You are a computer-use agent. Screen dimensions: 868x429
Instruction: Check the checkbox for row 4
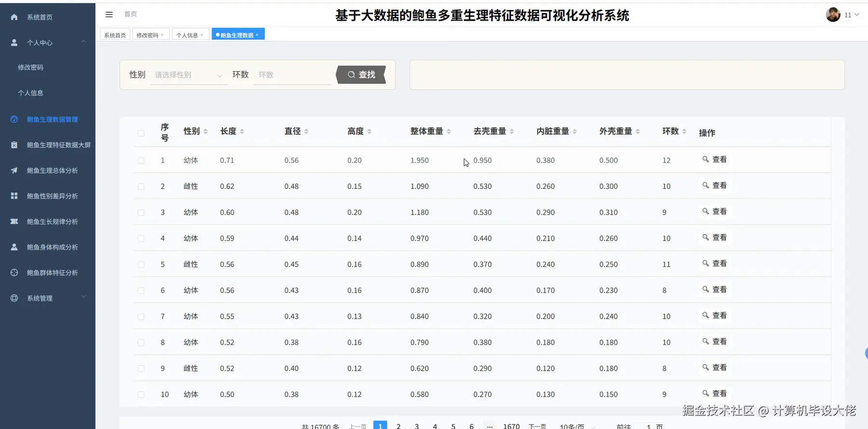(x=141, y=239)
